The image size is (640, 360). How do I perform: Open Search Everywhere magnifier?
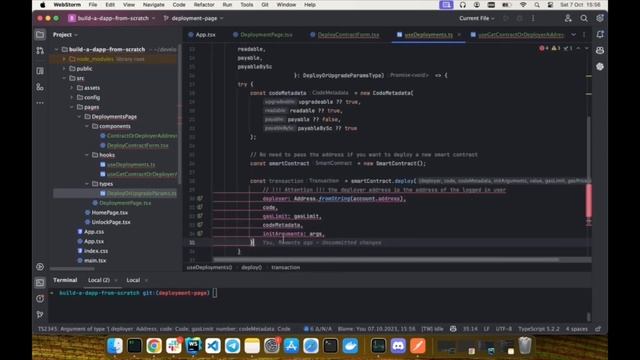point(584,18)
